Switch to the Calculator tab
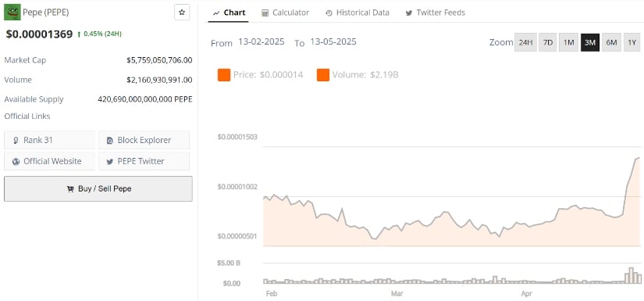The image size is (644, 301). tap(286, 13)
